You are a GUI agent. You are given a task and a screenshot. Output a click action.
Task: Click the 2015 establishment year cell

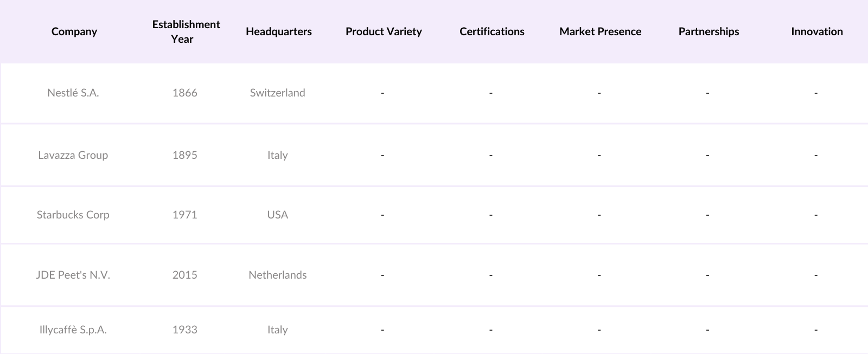tap(184, 275)
